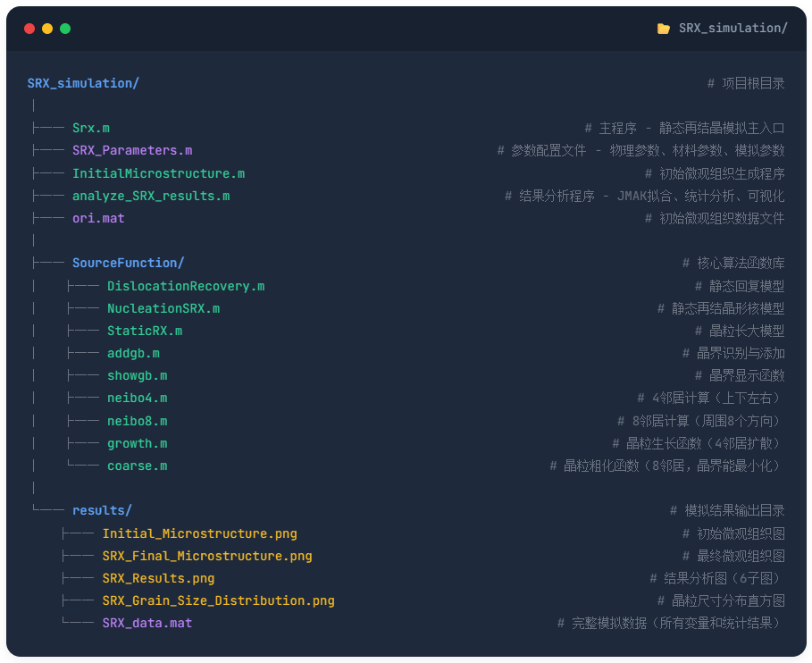
Task: Select the SRX_simulation/ root directory
Action: (x=83, y=83)
